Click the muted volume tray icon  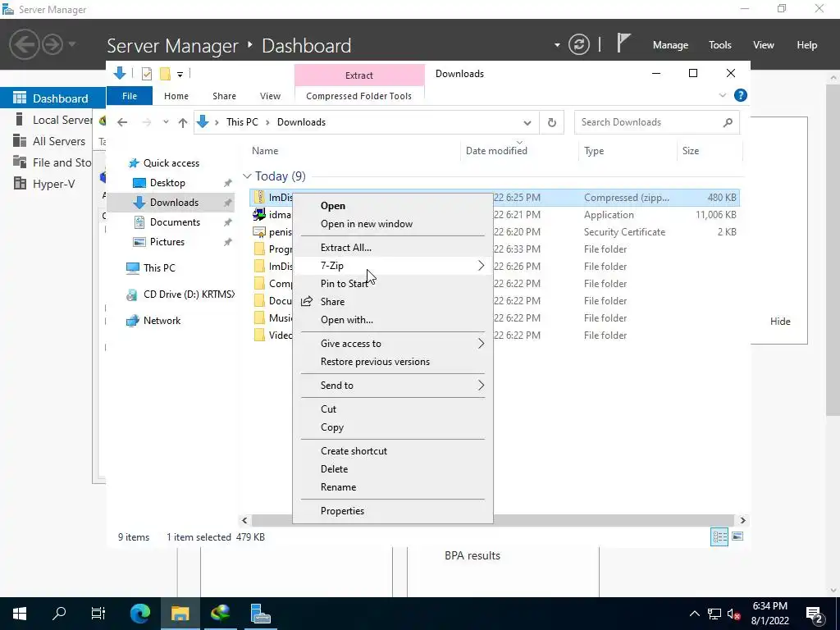733,614
